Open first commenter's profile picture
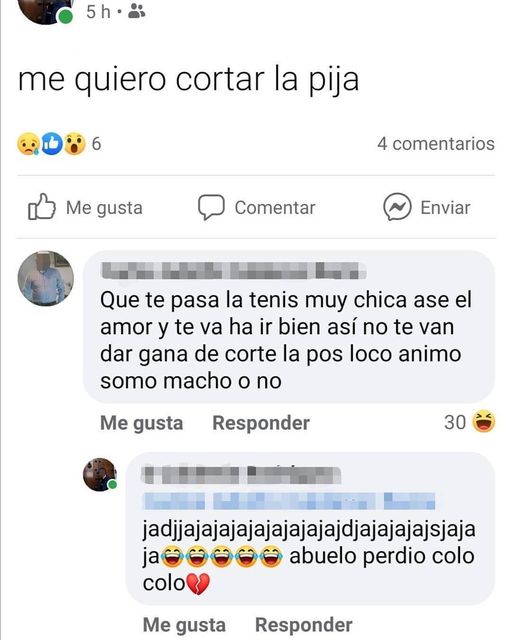 click(46, 278)
